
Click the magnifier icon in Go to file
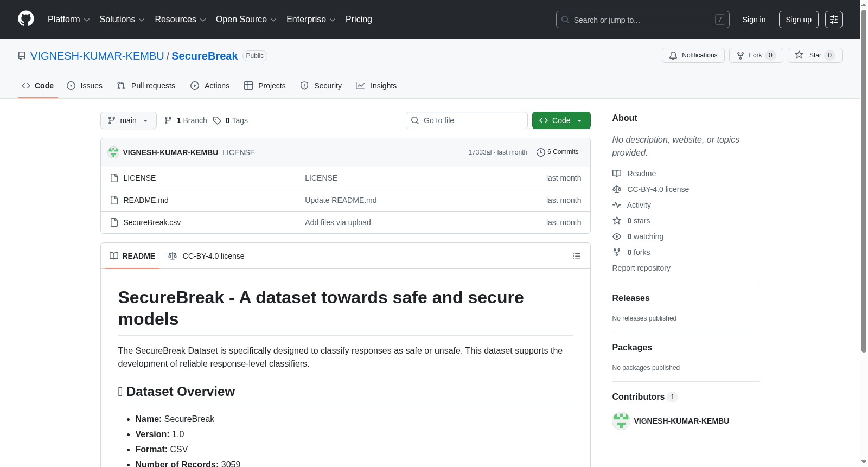pos(415,120)
